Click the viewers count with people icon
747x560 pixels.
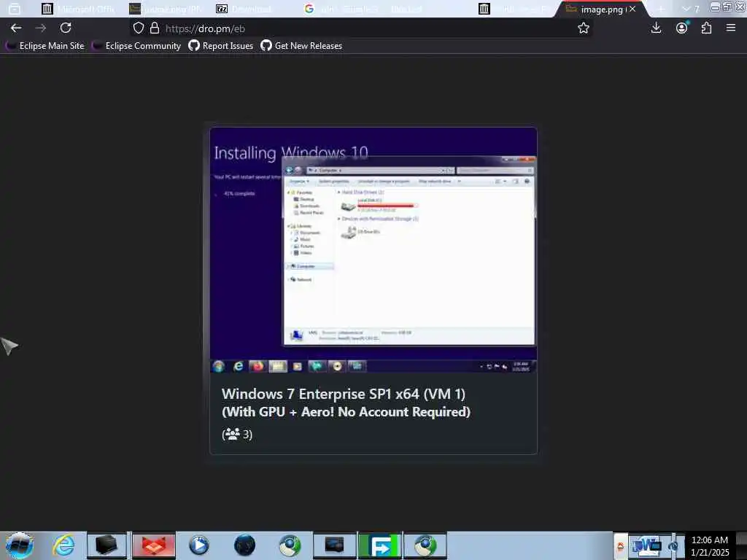[237, 435]
